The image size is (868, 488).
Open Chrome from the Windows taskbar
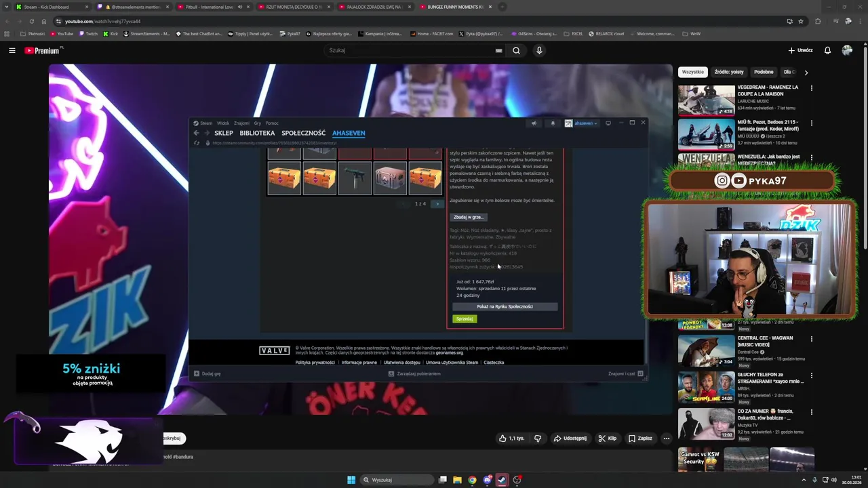click(x=473, y=480)
